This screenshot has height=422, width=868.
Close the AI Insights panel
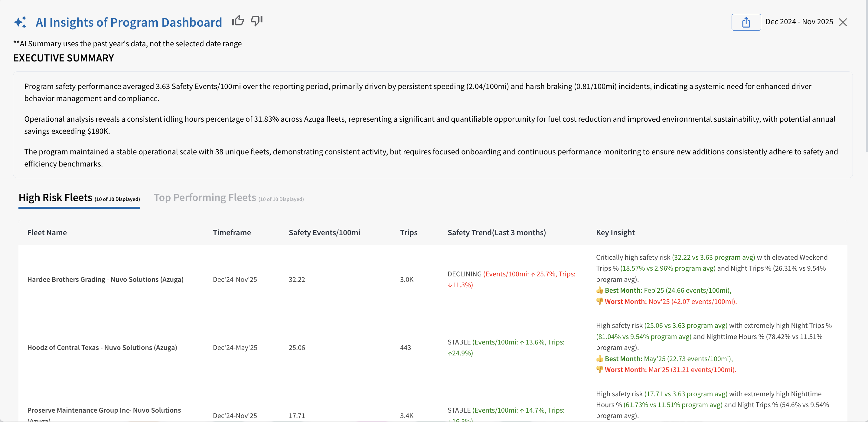point(843,22)
